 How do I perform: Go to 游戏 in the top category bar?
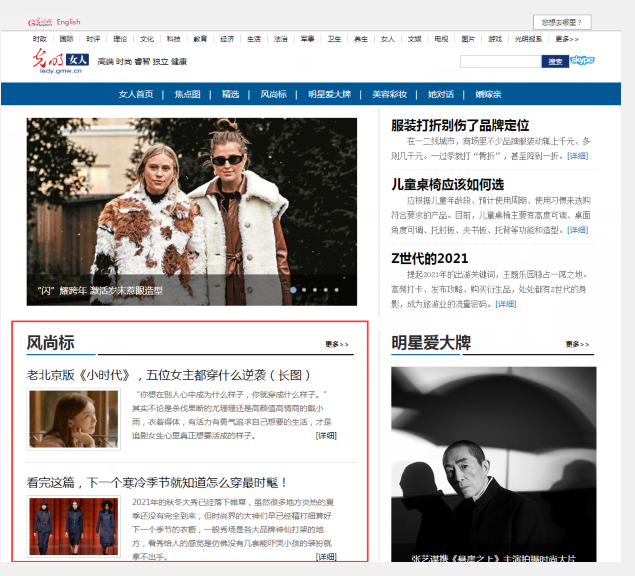(495, 39)
